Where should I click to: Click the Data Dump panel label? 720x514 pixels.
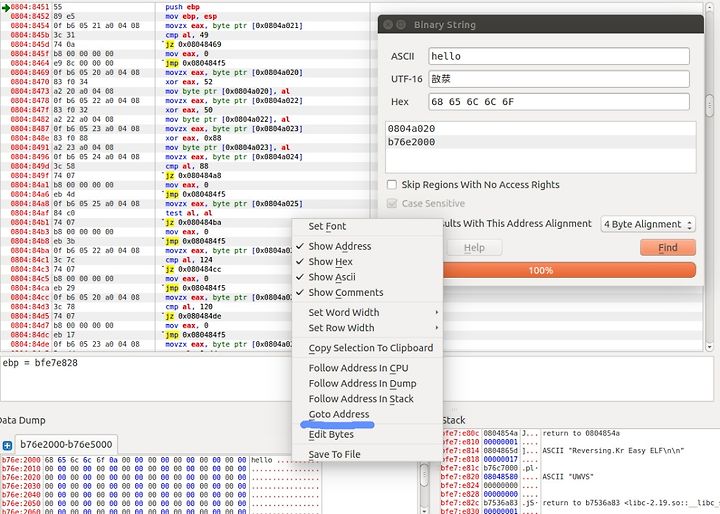pyautogui.click(x=22, y=420)
